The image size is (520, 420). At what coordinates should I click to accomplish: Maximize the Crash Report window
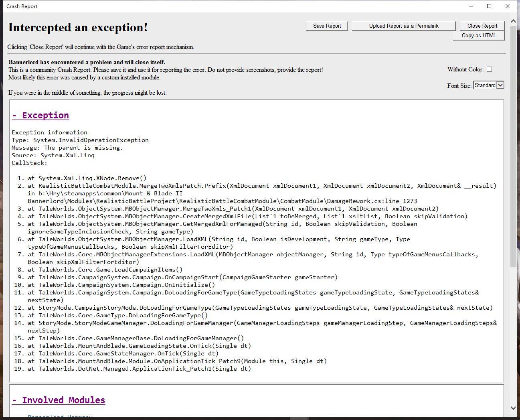point(489,6)
